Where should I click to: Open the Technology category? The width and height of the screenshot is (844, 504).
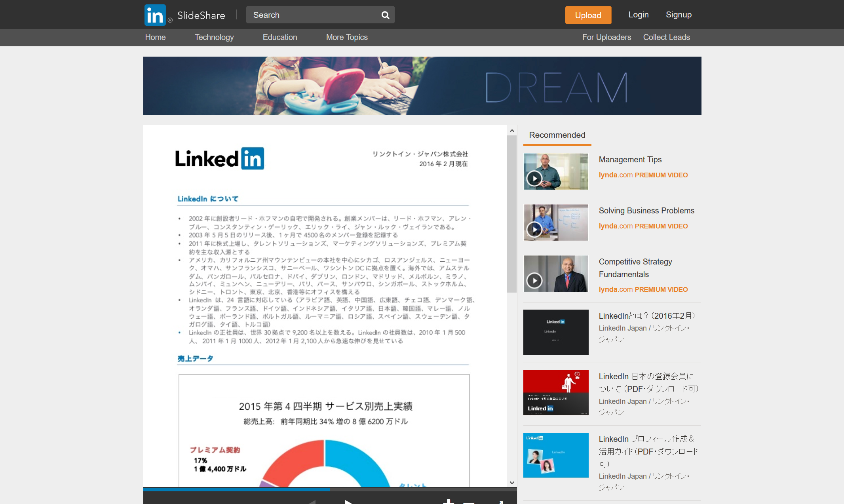coord(214,37)
